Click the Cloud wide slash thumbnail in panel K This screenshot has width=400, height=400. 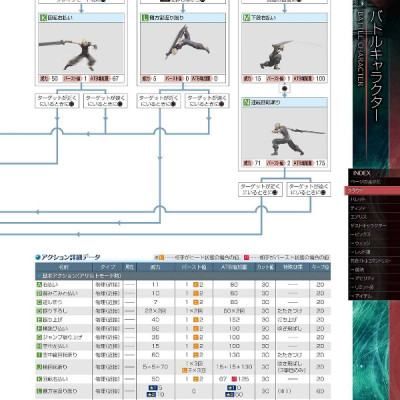pos(81,48)
